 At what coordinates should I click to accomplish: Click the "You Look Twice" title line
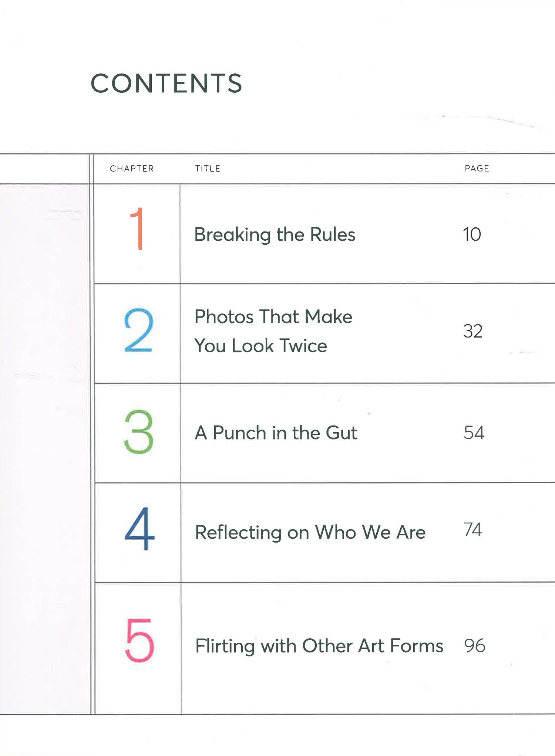pos(260,346)
